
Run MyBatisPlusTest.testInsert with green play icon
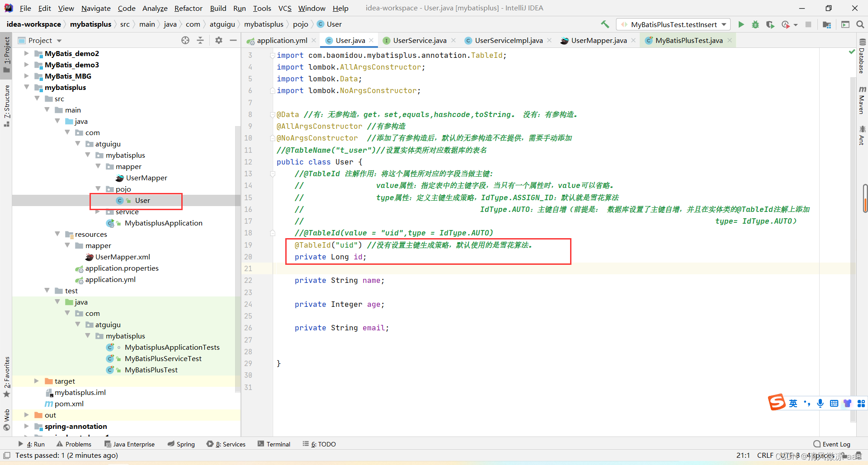pyautogui.click(x=741, y=24)
